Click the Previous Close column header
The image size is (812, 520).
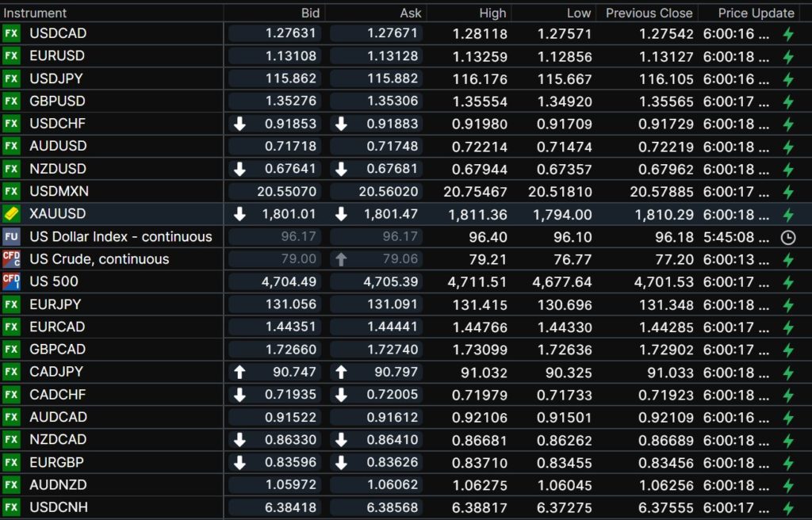[x=649, y=13]
